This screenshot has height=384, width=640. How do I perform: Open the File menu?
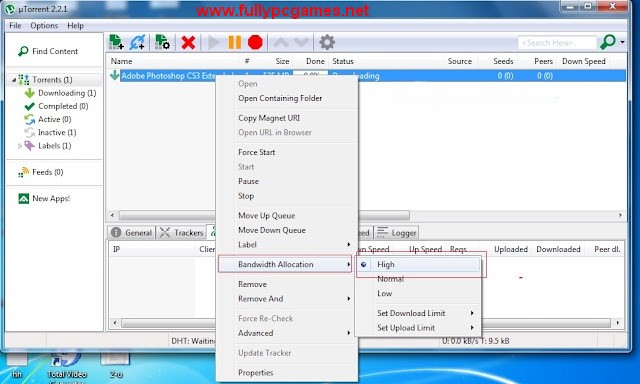coord(15,25)
